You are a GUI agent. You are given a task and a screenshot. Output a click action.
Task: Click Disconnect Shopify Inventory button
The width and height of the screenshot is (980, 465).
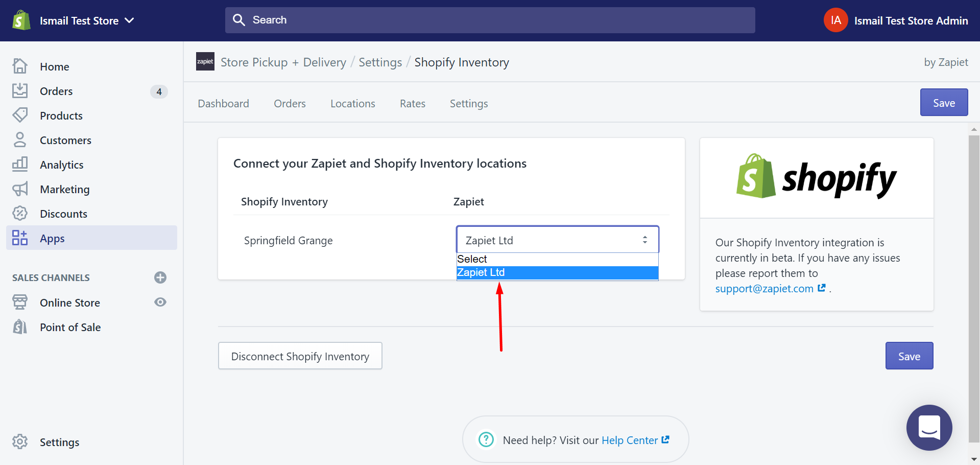pos(300,356)
